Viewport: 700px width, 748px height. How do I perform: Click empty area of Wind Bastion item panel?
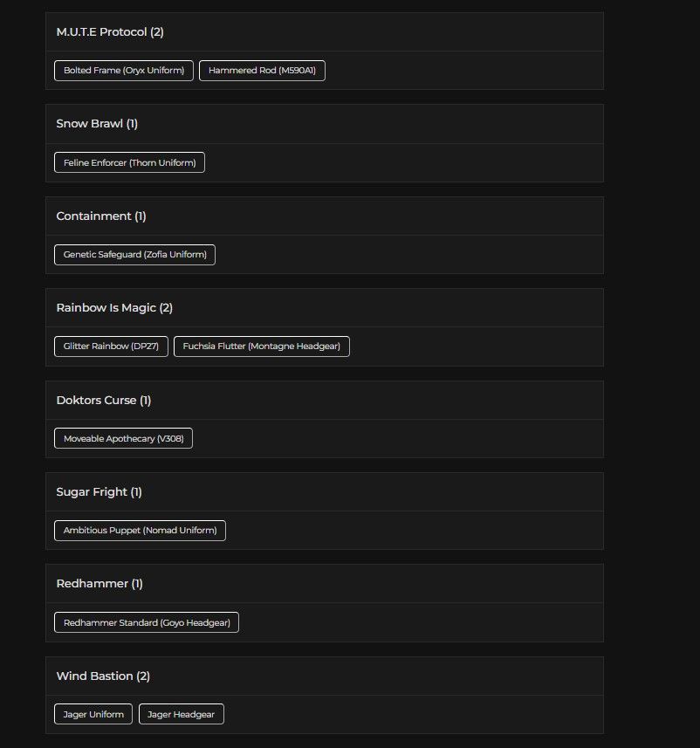point(410,714)
